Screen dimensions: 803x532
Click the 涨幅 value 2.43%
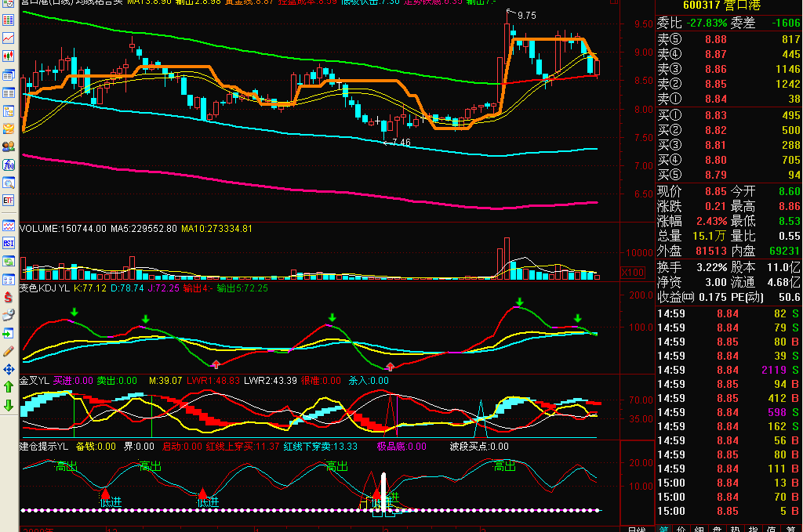pos(711,222)
